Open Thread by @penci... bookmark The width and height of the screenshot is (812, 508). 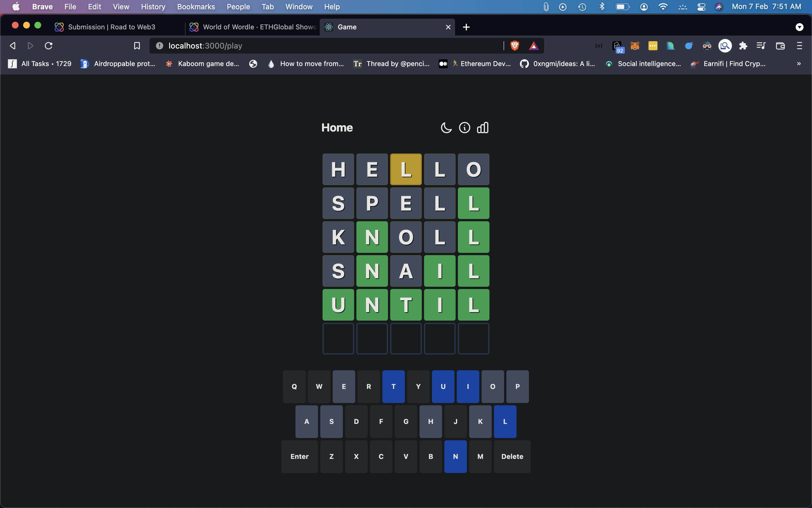tap(391, 63)
